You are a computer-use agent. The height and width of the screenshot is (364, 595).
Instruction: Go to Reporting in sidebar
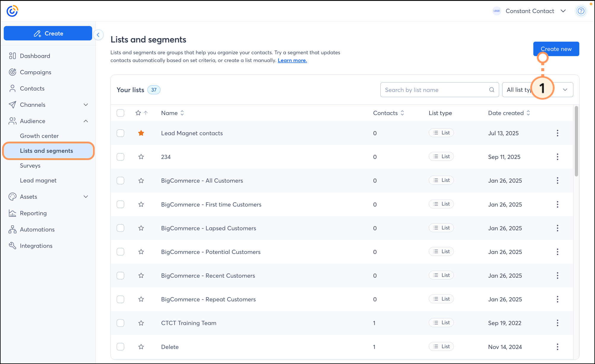tap(33, 213)
